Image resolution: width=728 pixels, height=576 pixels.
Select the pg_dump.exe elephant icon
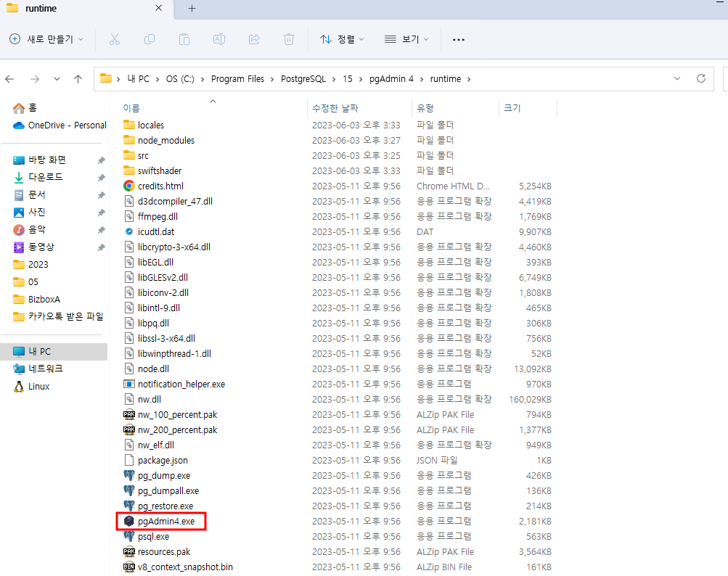point(129,475)
